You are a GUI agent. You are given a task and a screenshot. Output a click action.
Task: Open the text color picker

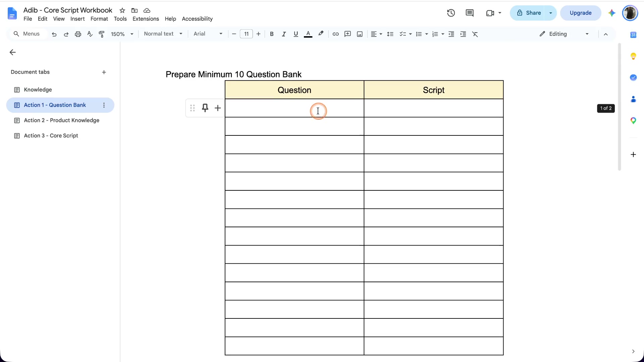coord(308,34)
